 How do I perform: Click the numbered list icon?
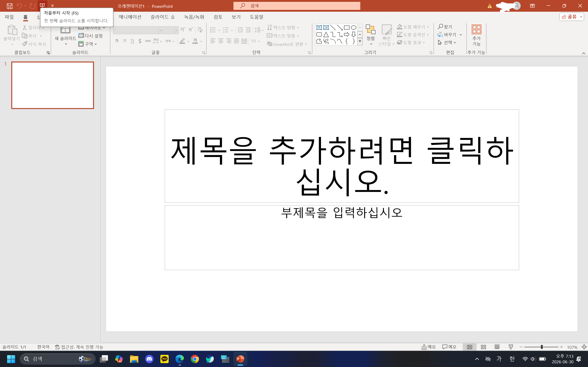[x=226, y=30]
